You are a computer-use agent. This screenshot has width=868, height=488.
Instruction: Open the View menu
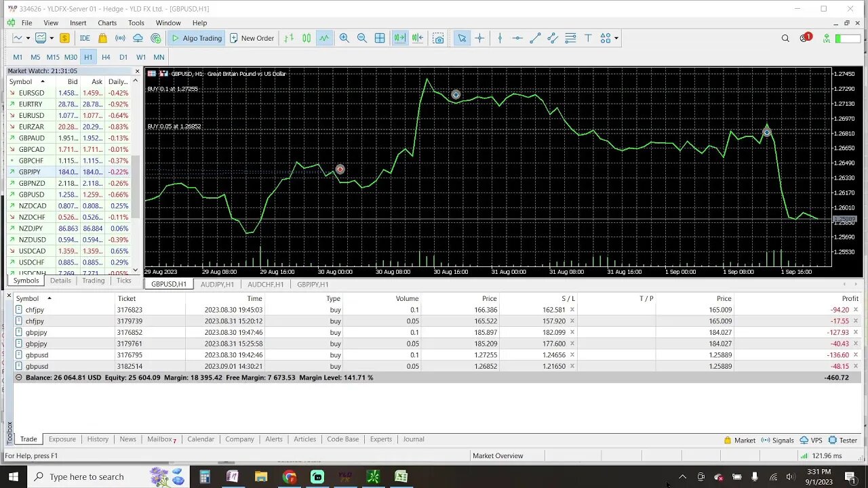[x=51, y=23]
